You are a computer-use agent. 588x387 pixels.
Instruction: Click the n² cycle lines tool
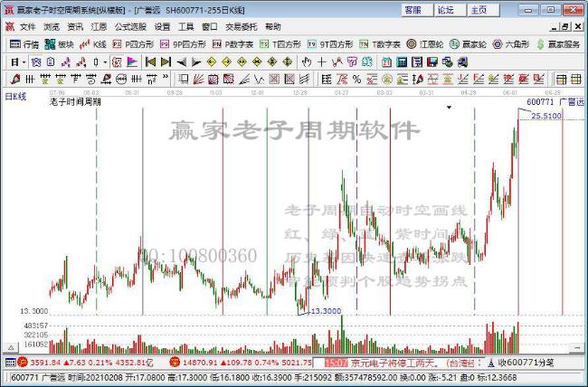point(151,80)
